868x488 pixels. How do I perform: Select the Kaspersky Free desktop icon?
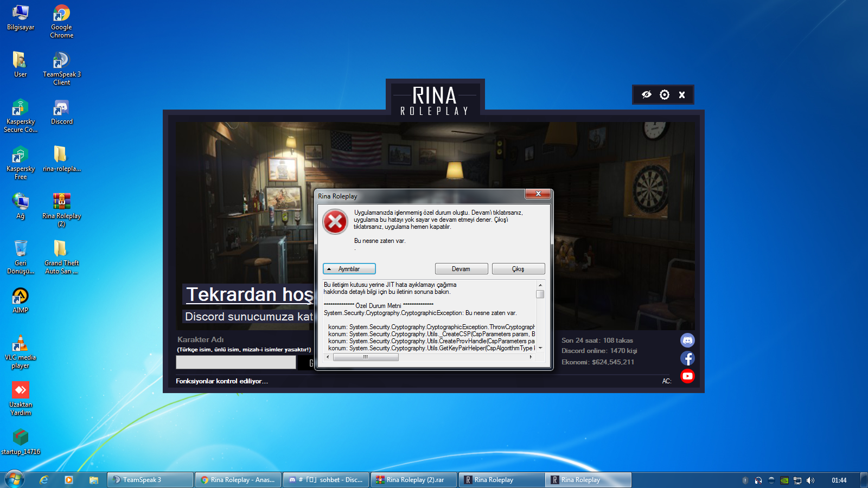coord(21,163)
